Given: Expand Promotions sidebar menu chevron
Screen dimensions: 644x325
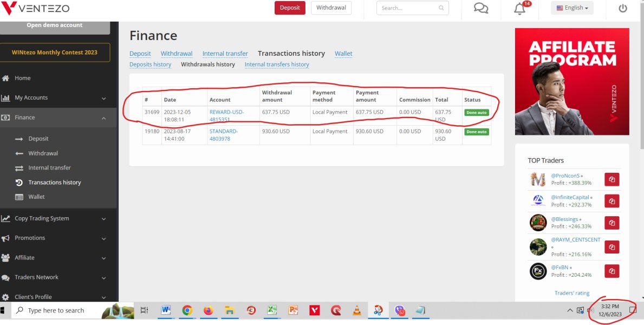Looking at the screenshot, I should tap(103, 239).
